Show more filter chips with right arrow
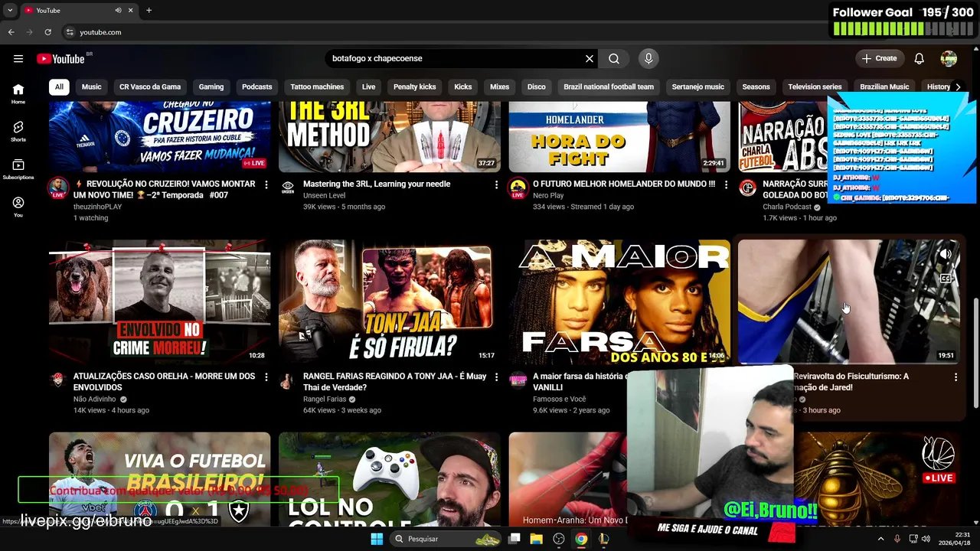Screen dimensions: 980x551 pyautogui.click(x=958, y=86)
